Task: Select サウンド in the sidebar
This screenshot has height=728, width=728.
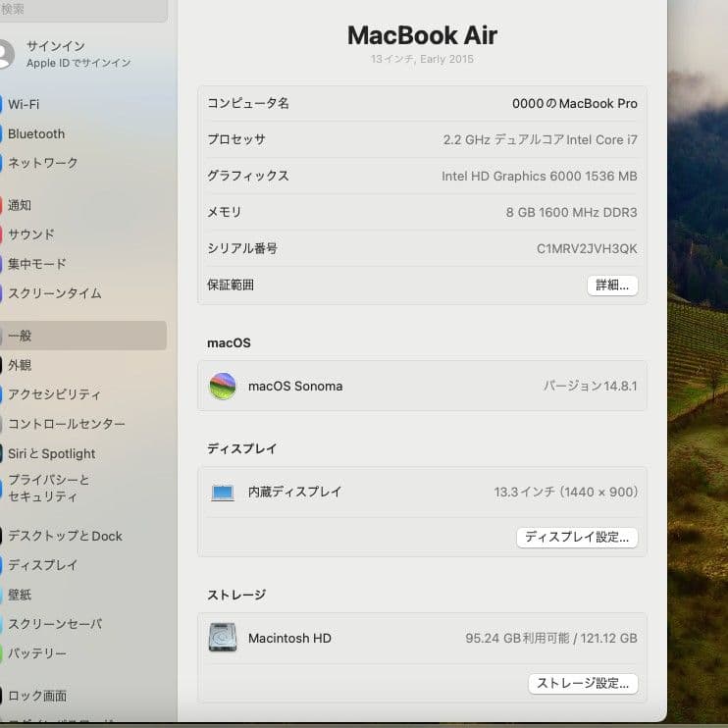Action: tap(31, 234)
